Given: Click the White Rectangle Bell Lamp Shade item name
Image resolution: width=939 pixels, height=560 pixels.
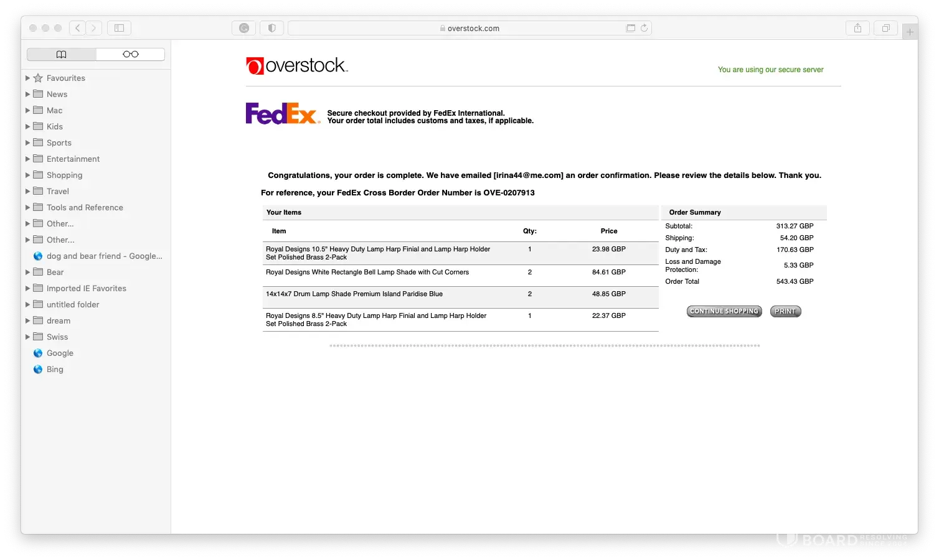Looking at the screenshot, I should click(367, 272).
